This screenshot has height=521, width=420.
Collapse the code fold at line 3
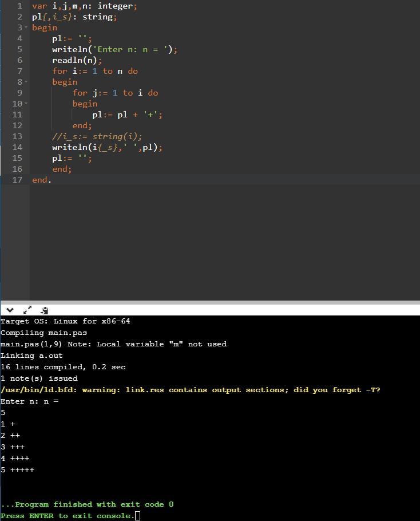point(26,27)
